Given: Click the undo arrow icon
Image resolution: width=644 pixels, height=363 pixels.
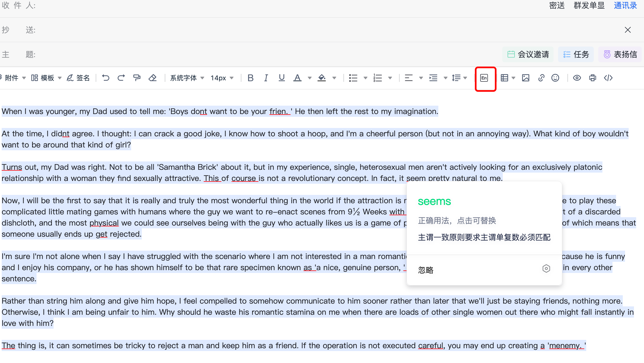Looking at the screenshot, I should coord(105,78).
